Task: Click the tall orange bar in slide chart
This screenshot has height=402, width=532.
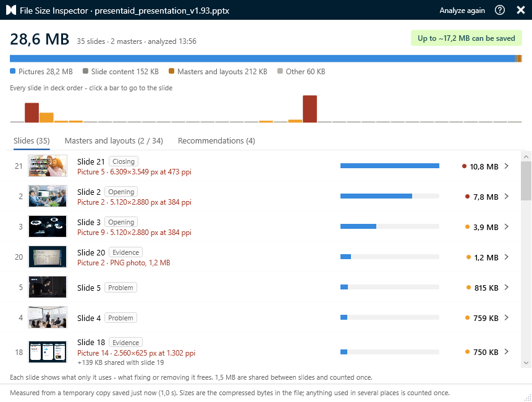Action: [46, 117]
